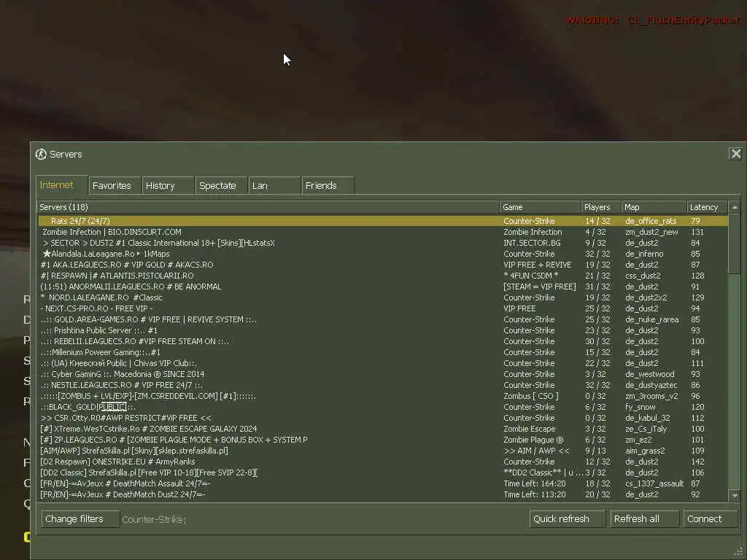The image size is (747, 560).
Task: Click map name css_dust2
Action: (x=642, y=276)
